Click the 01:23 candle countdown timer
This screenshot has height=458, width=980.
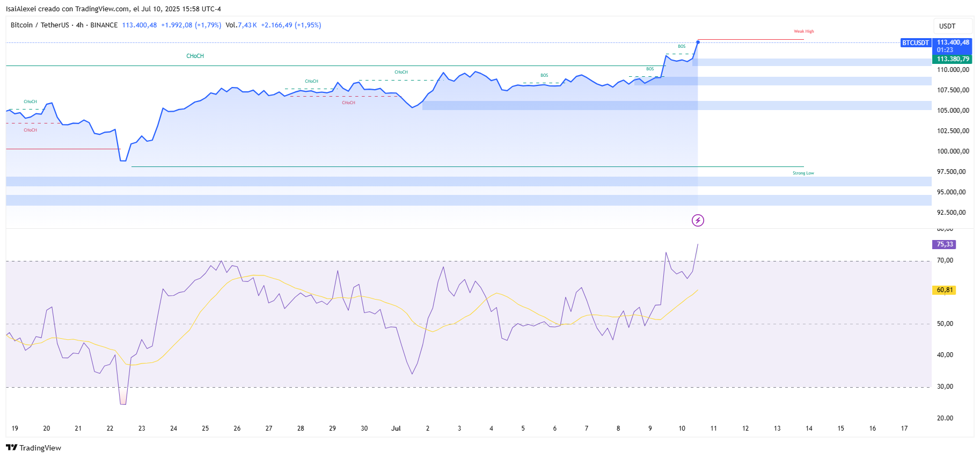[945, 50]
